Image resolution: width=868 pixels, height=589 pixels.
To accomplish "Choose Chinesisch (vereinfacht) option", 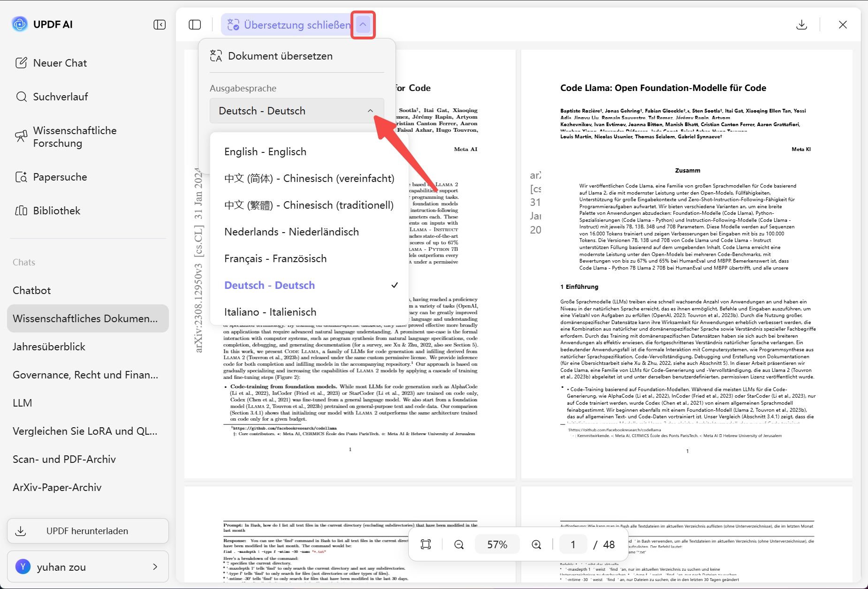I will (310, 178).
